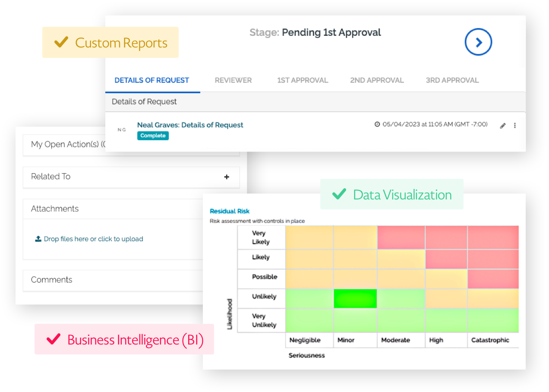Viewport: 549px width, 392px height.
Task: Click the blue next stage arrow button
Action: (478, 42)
